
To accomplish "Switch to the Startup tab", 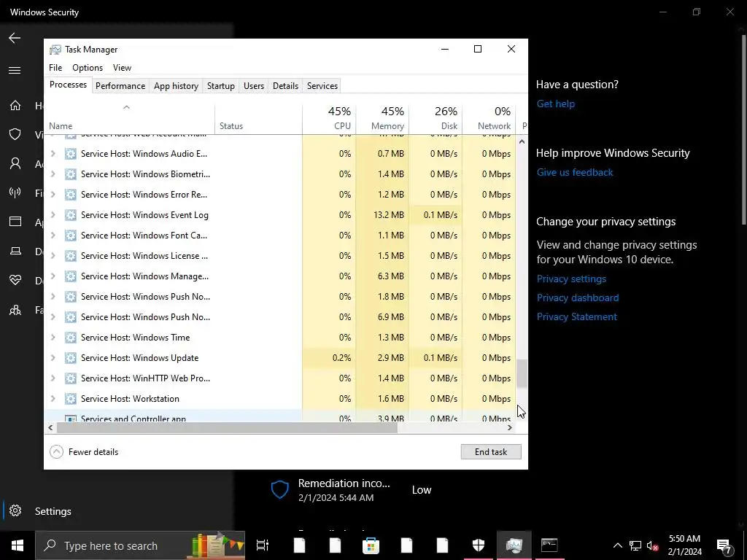I will point(220,86).
